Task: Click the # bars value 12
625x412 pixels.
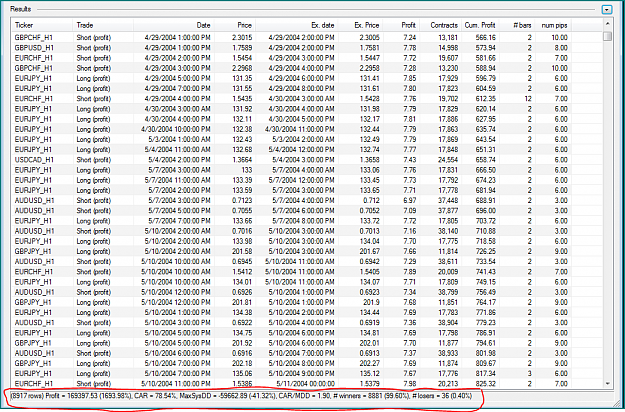Action: click(x=528, y=98)
